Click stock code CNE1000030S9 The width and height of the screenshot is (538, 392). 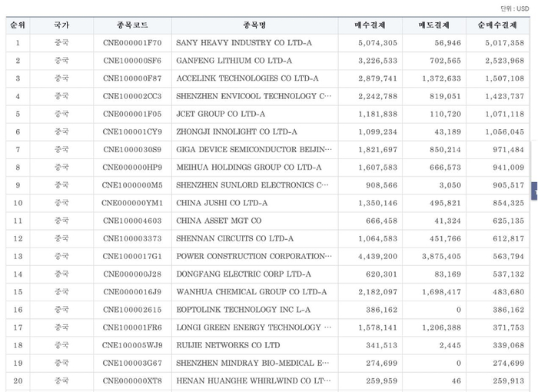point(132,150)
